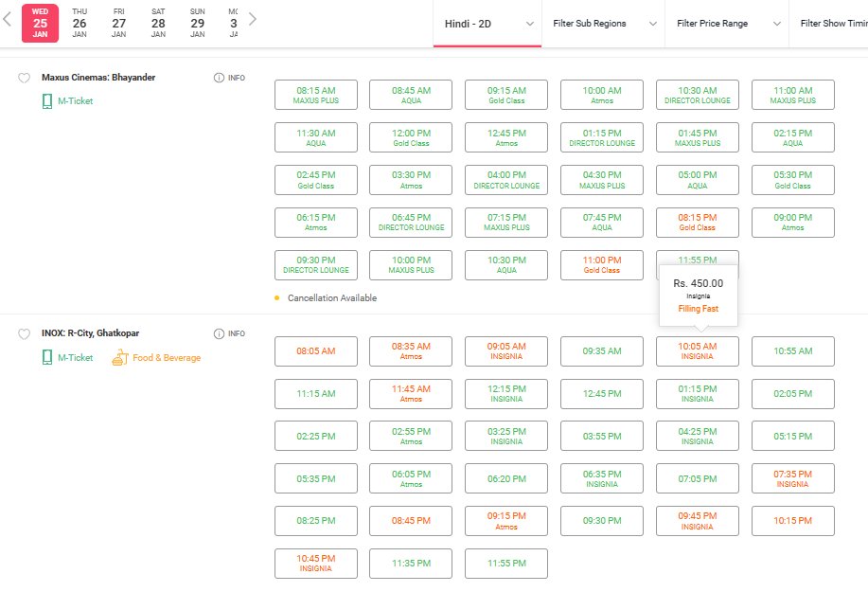868x592 pixels.
Task: Select Wednesday 25 Jan date tab
Action: point(40,23)
